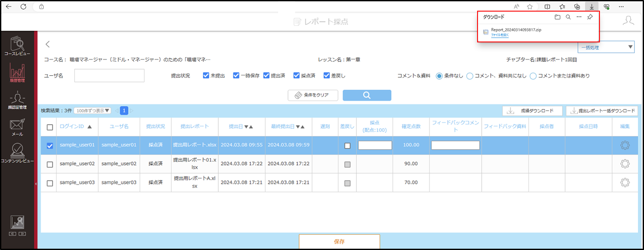Toggle the browser downloads button
644x250 pixels.
[591, 6]
